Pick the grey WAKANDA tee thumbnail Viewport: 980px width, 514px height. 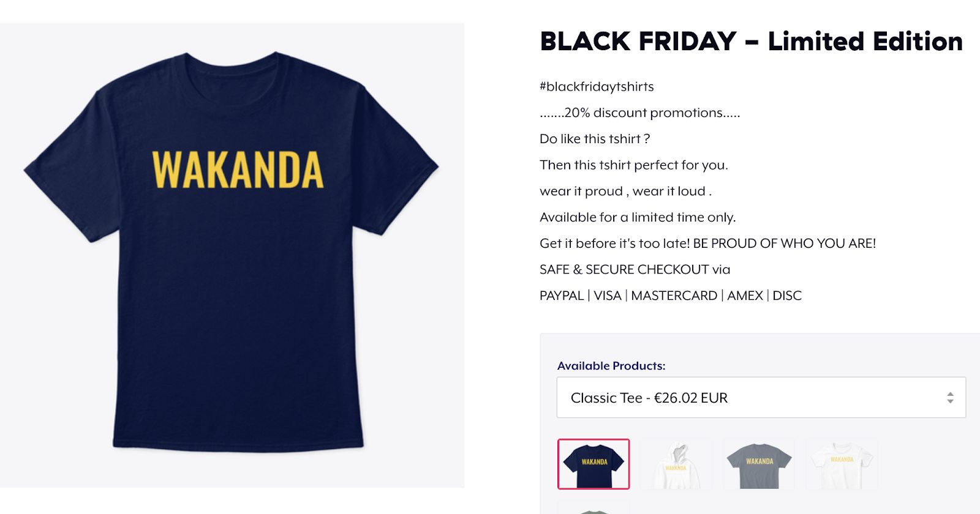pos(759,464)
